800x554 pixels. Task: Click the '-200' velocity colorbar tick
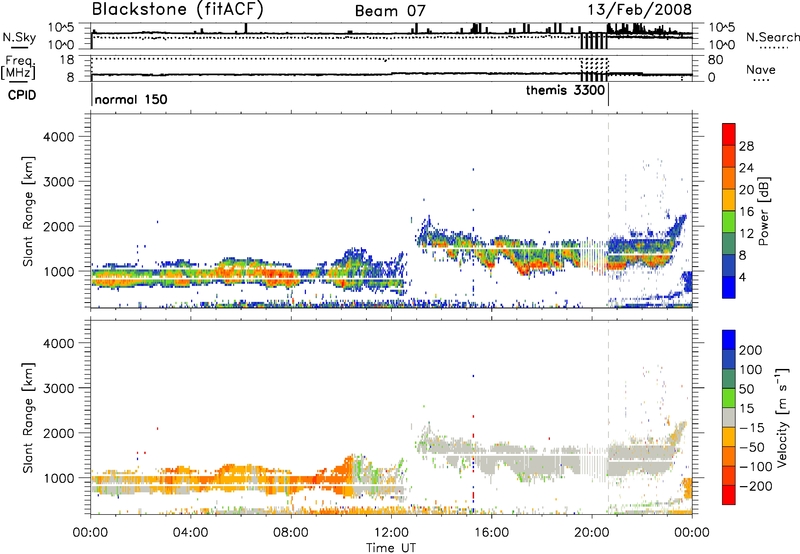(755, 486)
